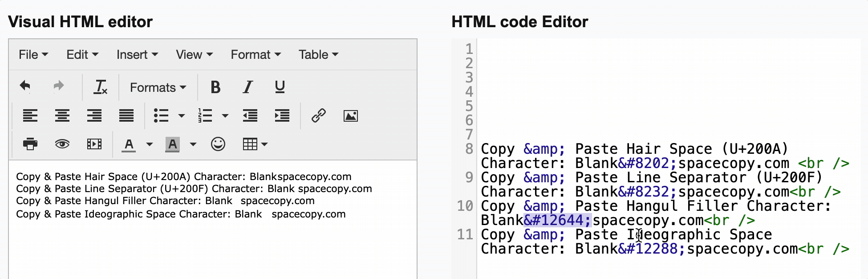The width and height of the screenshot is (868, 279).
Task: Open the Insert media icon
Action: [x=94, y=144]
